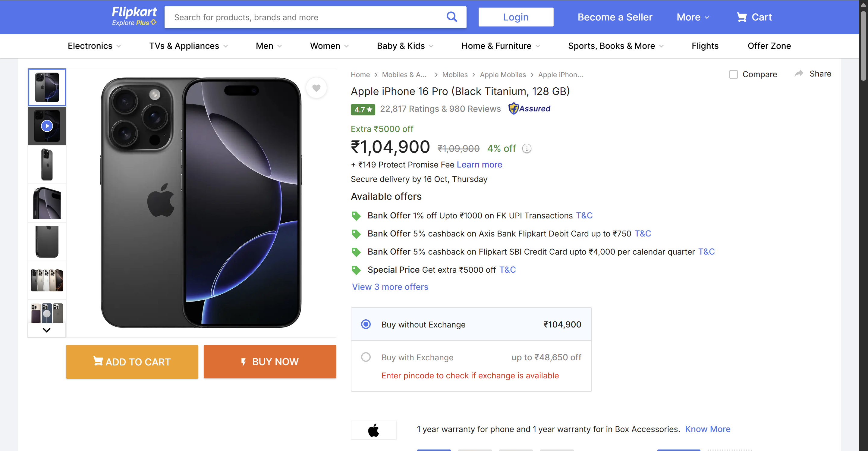Click the search magnifier icon
This screenshot has height=451, width=868.
(x=452, y=17)
